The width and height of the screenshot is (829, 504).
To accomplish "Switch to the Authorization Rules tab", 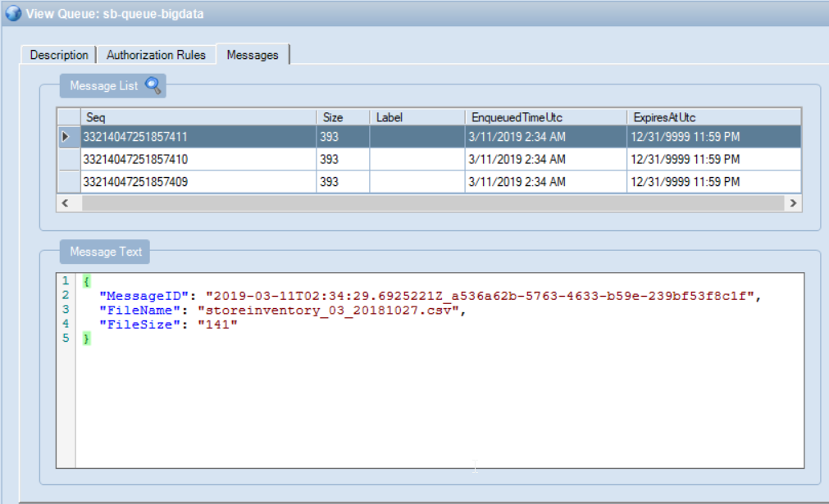I will 156,55.
